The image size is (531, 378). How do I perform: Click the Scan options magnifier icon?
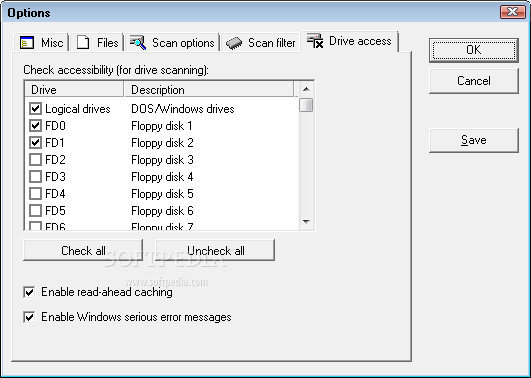point(138,43)
